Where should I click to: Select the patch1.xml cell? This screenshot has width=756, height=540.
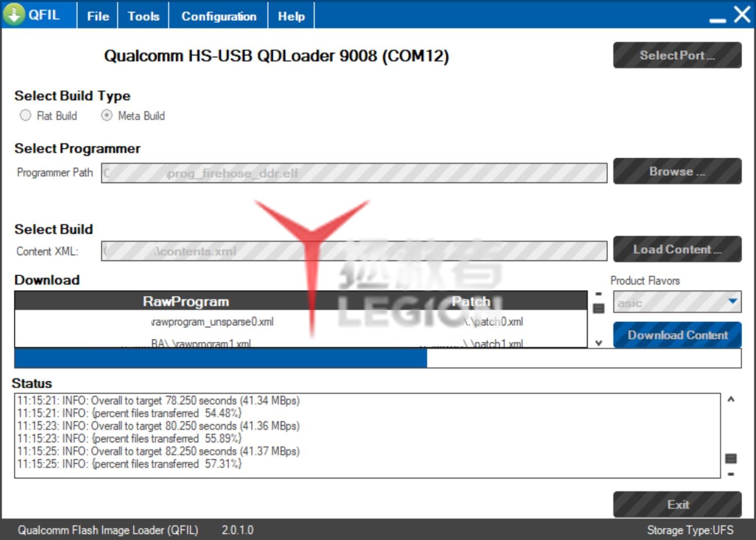point(471,343)
